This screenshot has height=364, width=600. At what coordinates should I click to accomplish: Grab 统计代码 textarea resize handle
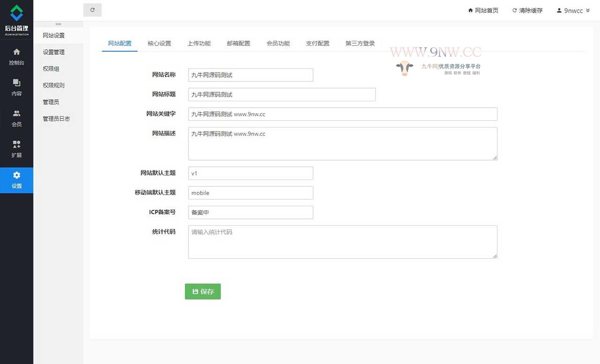pyautogui.click(x=495, y=256)
